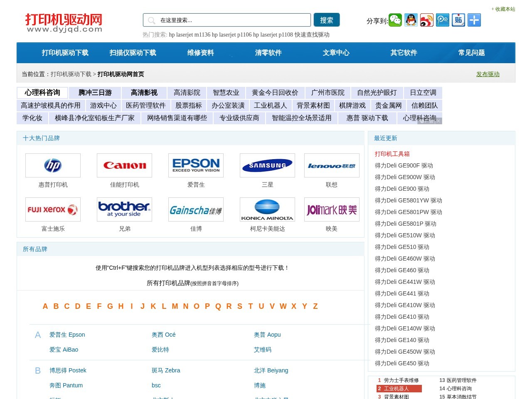Open the 斑马 Zebra brand link

coord(166,370)
